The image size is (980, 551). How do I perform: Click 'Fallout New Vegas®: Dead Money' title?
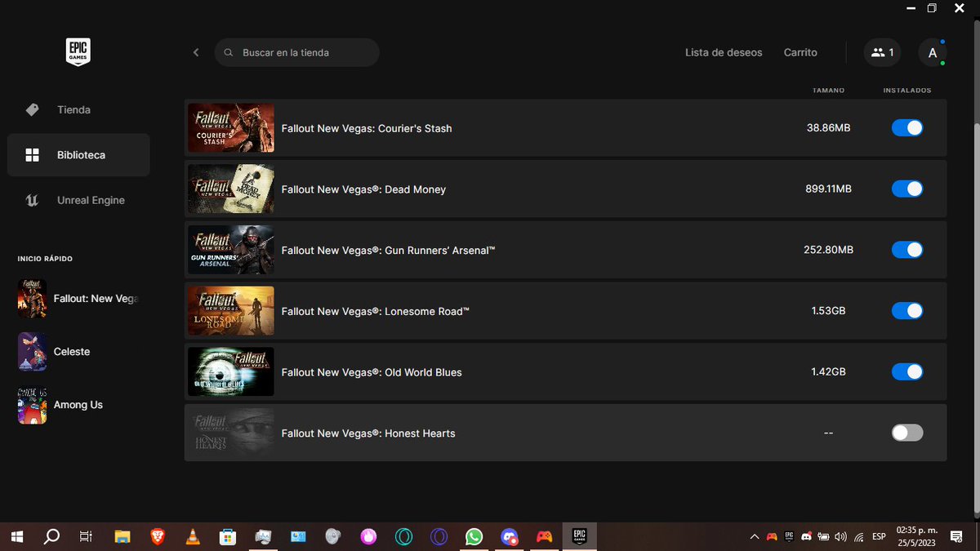(x=363, y=189)
